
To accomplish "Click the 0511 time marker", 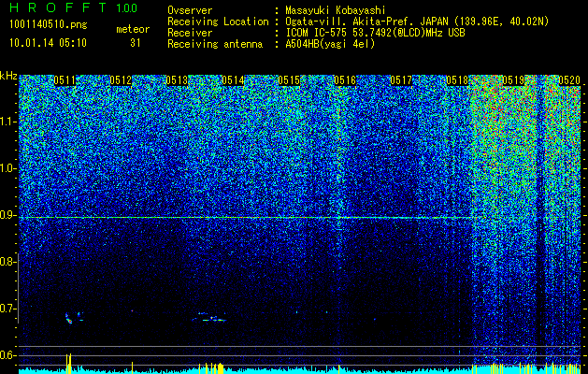I will (x=65, y=80).
